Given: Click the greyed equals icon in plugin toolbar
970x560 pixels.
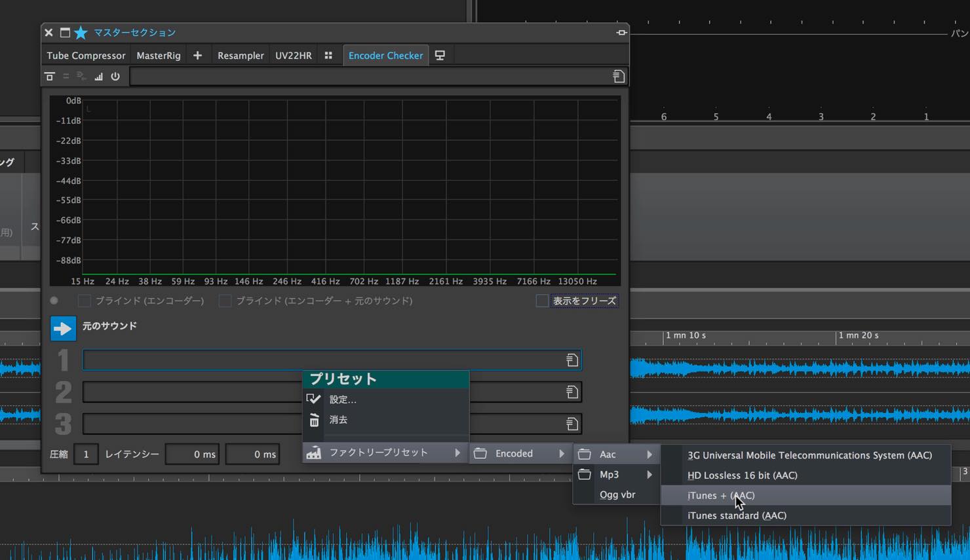Looking at the screenshot, I should point(66,77).
